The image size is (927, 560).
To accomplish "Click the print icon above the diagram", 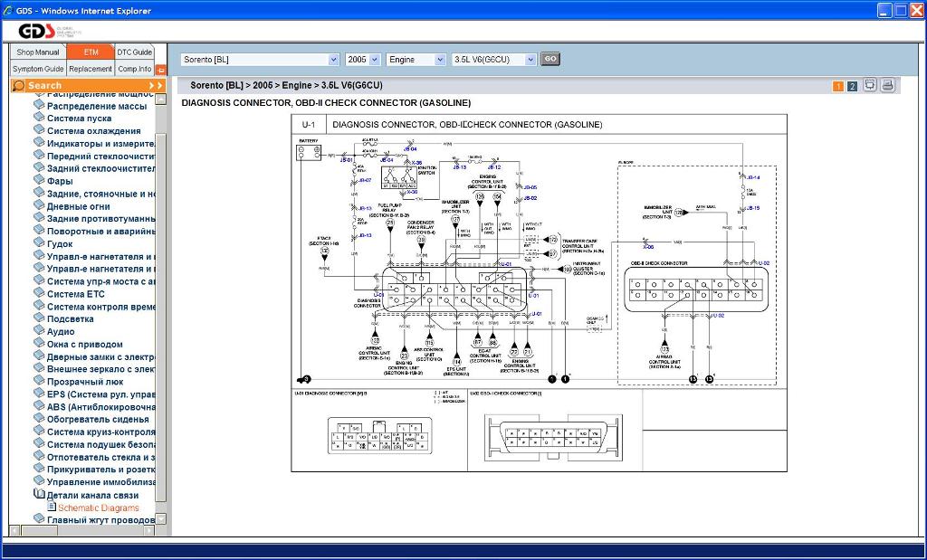I will click(887, 86).
